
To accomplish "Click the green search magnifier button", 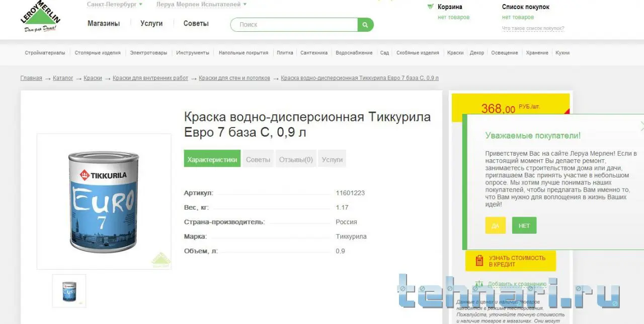I will (x=366, y=25).
